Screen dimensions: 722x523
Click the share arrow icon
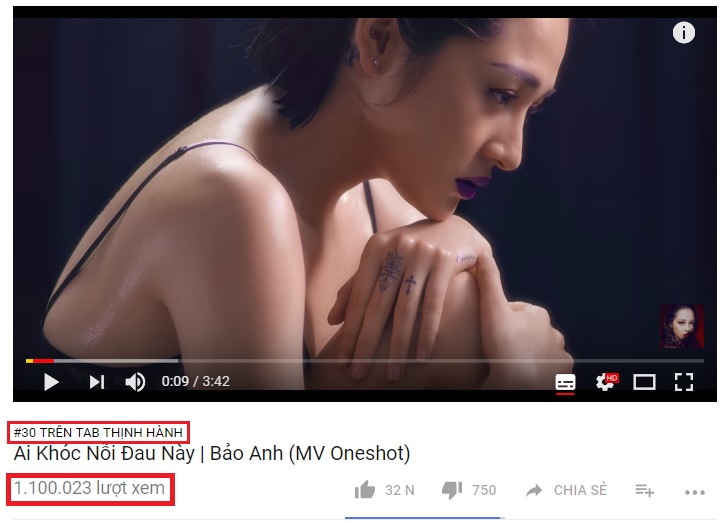(x=534, y=490)
